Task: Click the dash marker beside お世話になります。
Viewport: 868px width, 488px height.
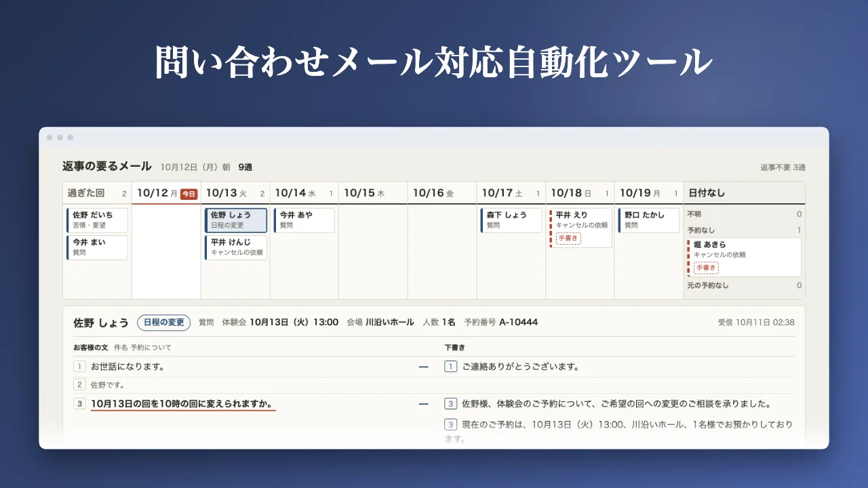Action: click(x=424, y=367)
